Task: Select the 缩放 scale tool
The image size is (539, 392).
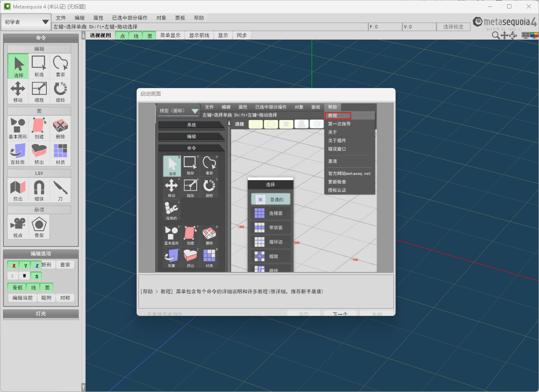Action: (x=39, y=92)
